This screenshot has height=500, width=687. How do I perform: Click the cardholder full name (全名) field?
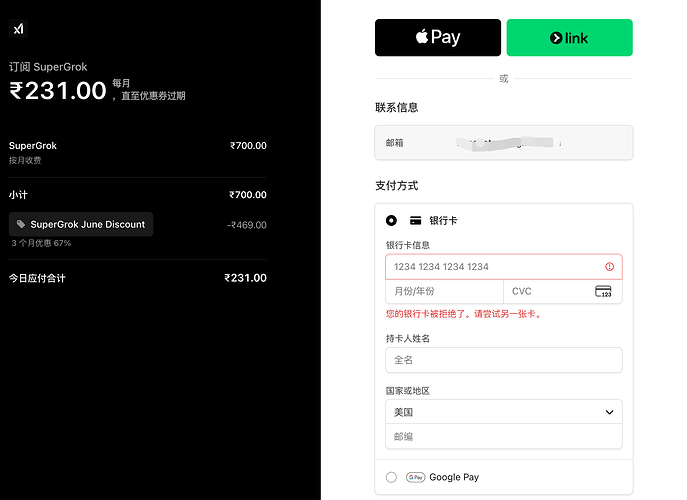[x=504, y=360]
